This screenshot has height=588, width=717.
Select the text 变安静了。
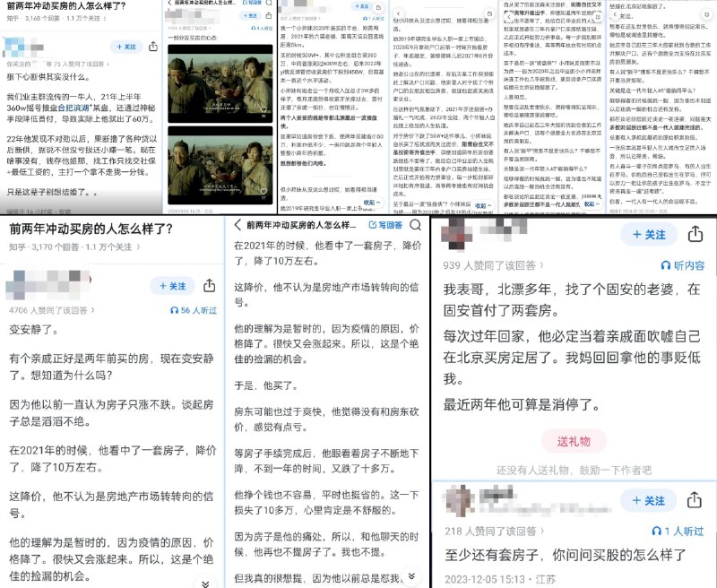[34, 330]
